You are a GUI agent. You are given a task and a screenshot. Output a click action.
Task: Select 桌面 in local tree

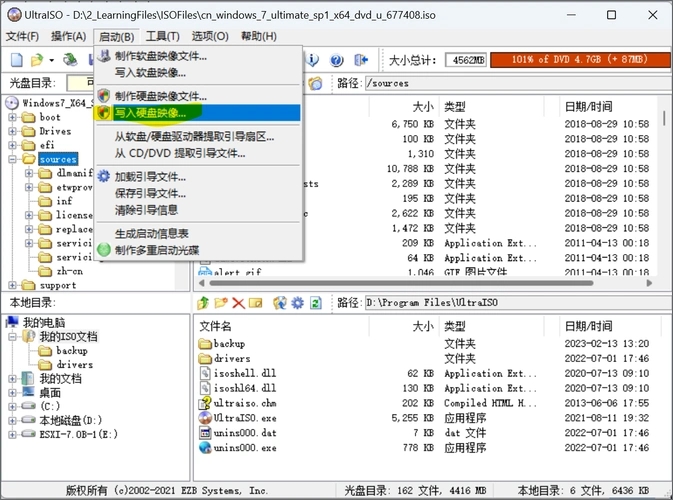[50, 393]
